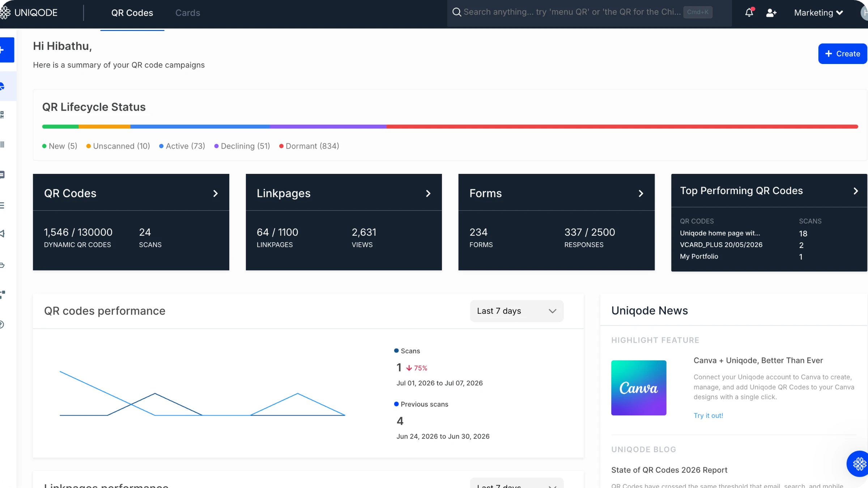Open the notifications bell
Viewport: 868px width, 488px height.
click(749, 13)
